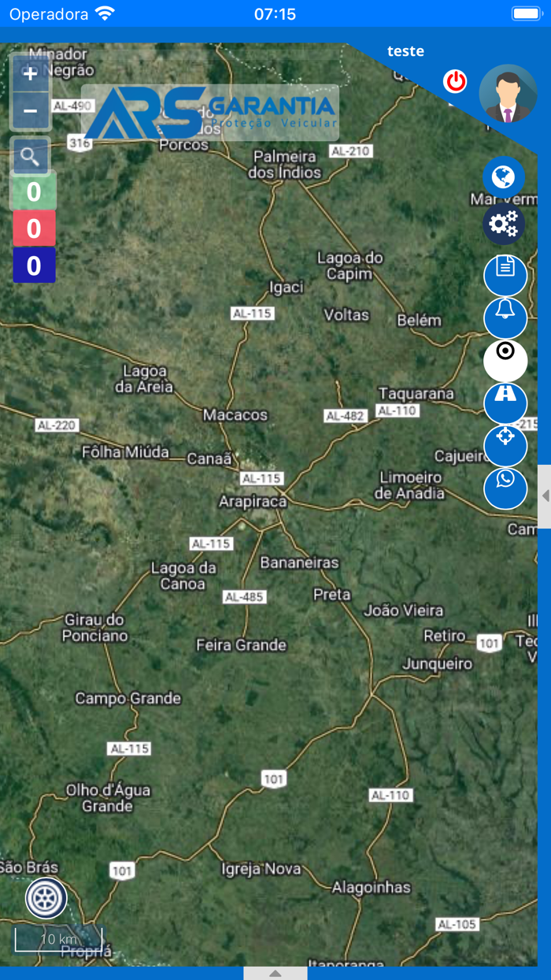551x980 pixels.
Task: Click Igreja Nova map label
Action: (261, 869)
